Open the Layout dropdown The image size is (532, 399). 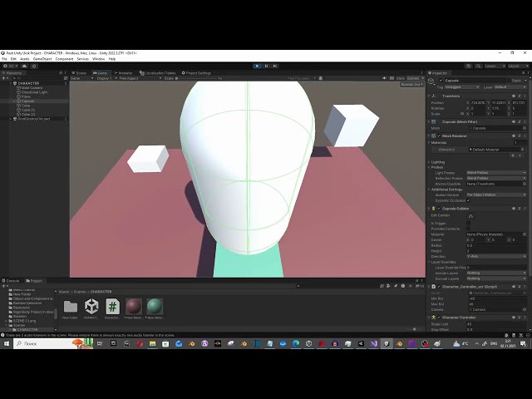point(518,66)
